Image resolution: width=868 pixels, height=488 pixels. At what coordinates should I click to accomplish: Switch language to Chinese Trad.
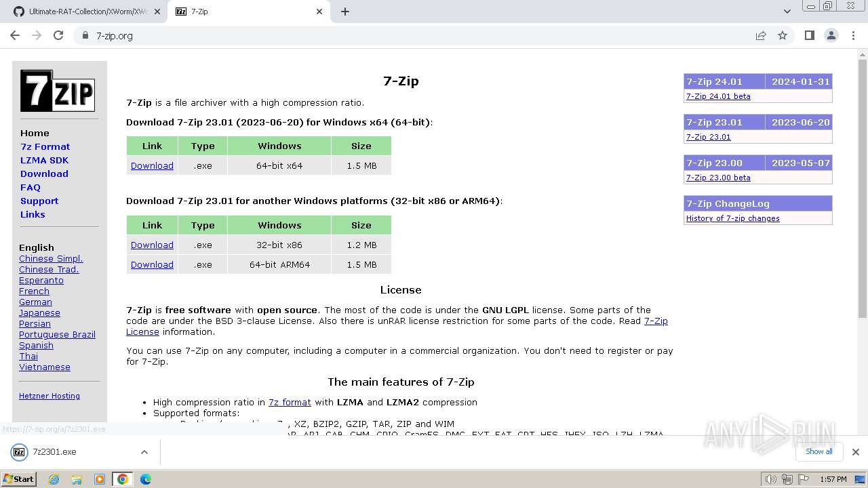point(49,269)
